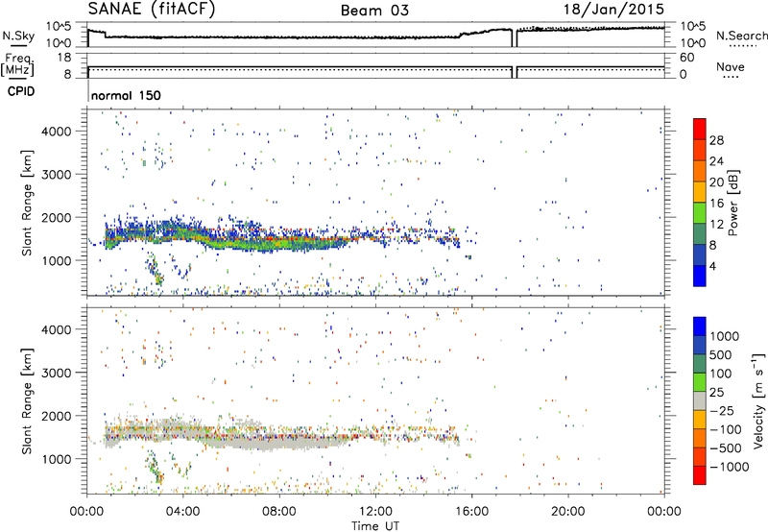Click the -500 label on Velocity colorbar

[x=725, y=447]
